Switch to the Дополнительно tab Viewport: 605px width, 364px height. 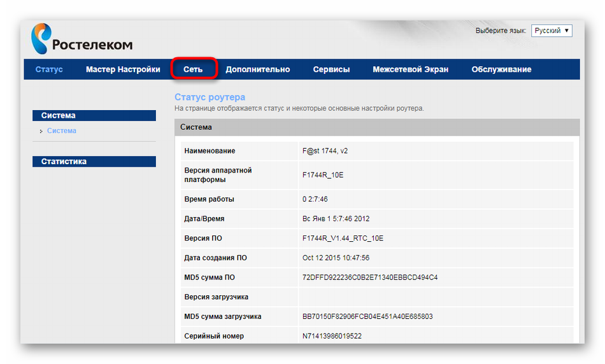(x=257, y=69)
